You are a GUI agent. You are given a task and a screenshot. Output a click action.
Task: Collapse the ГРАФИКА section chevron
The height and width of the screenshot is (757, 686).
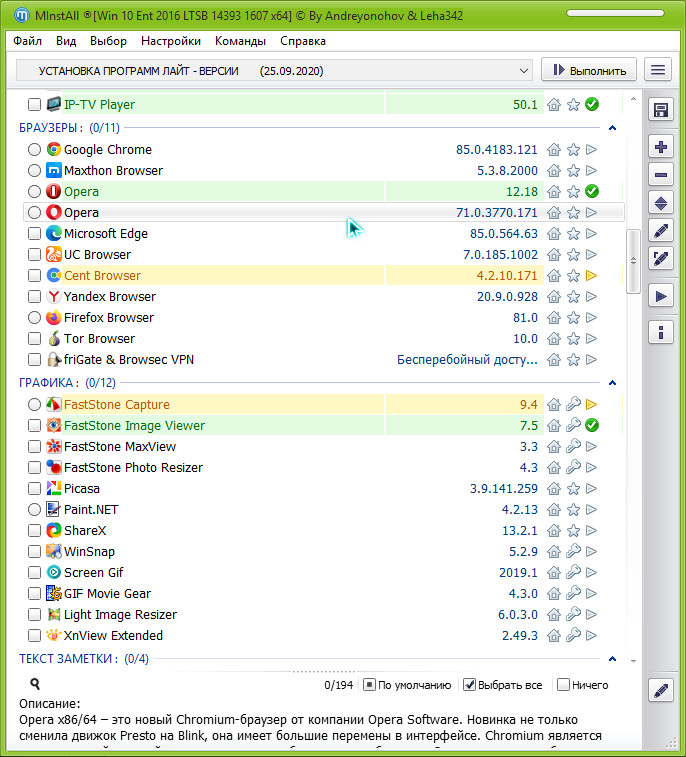(612, 383)
